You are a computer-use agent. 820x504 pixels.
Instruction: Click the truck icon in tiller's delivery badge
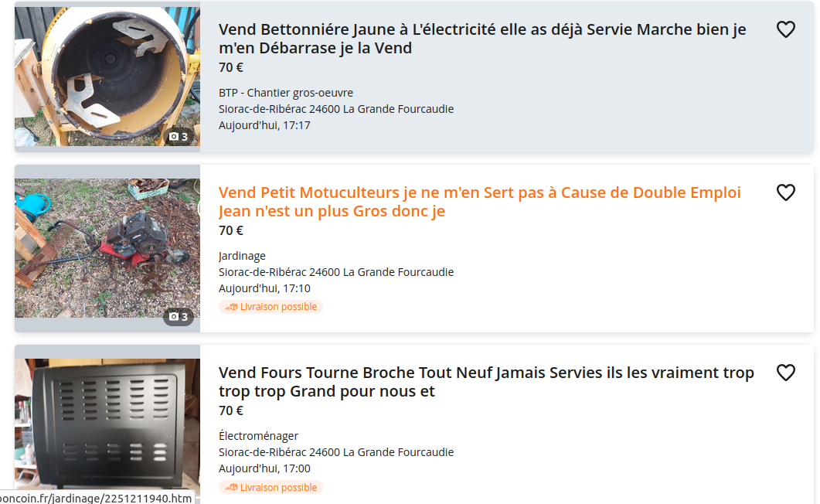[231, 307]
